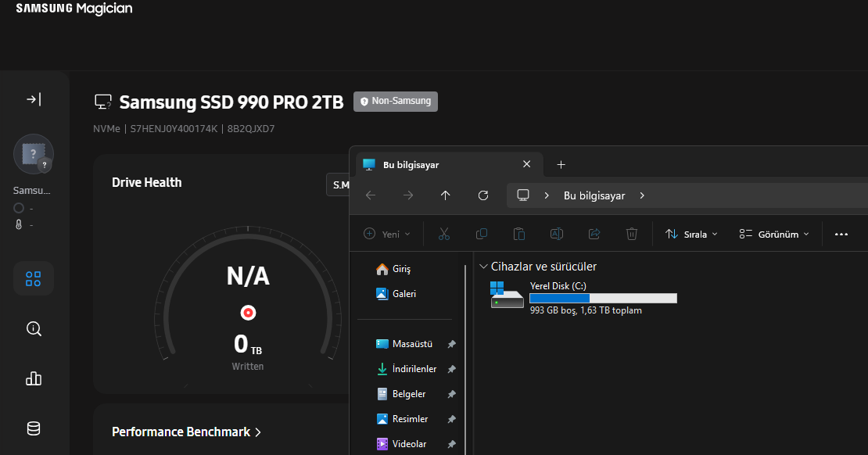Image resolution: width=868 pixels, height=455 pixels.
Task: Close the Bu bilgisayar Explorer tab
Action: [x=526, y=164]
